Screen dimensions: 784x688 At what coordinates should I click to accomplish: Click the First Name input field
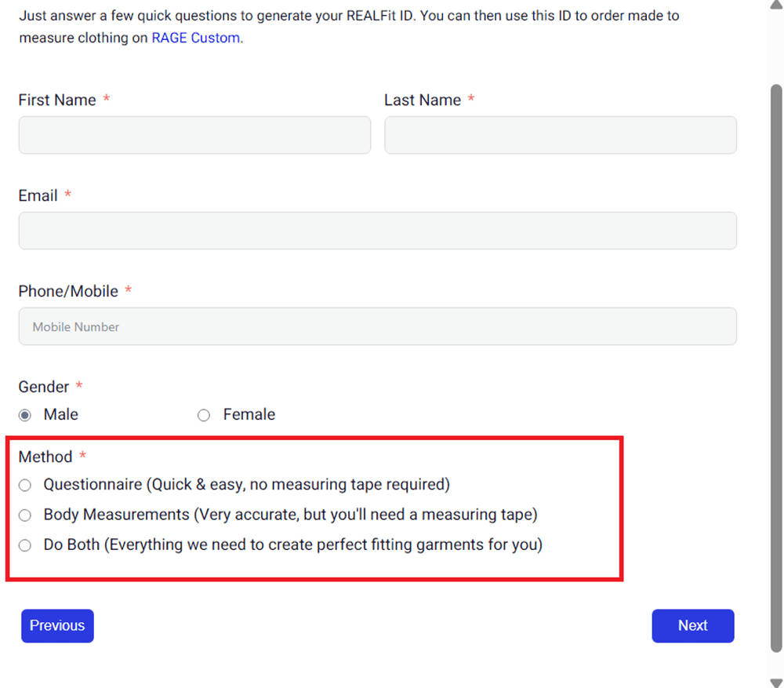(194, 135)
